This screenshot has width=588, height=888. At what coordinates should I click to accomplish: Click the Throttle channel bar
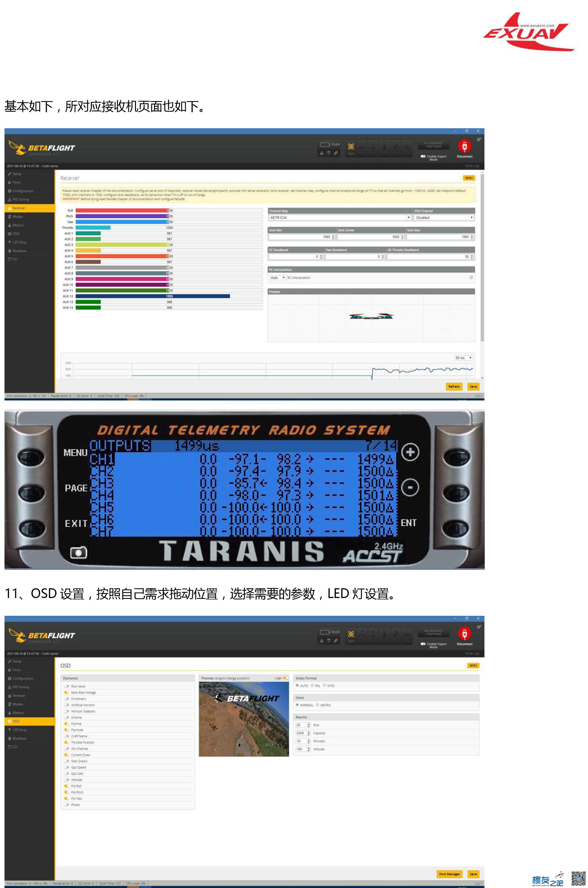(169, 228)
